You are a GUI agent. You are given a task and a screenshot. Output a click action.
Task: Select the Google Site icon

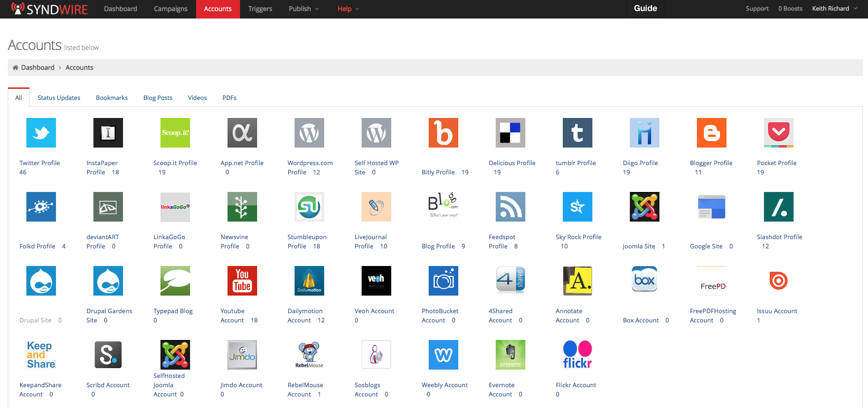(x=712, y=207)
